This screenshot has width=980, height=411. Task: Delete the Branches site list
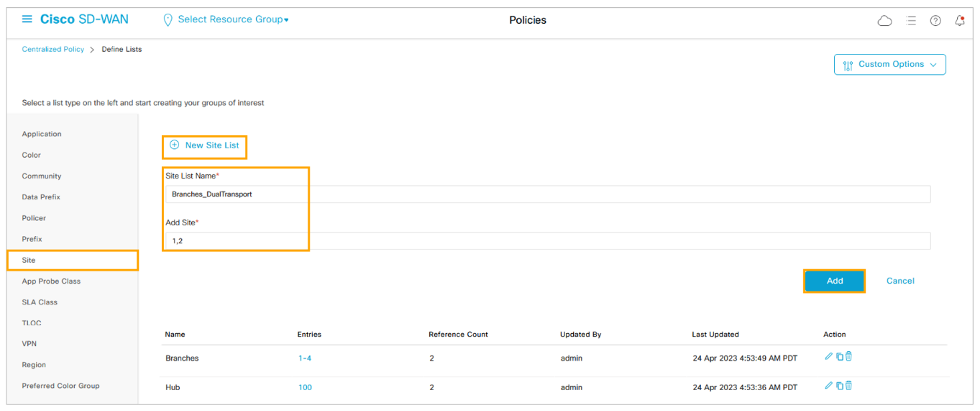(x=848, y=356)
